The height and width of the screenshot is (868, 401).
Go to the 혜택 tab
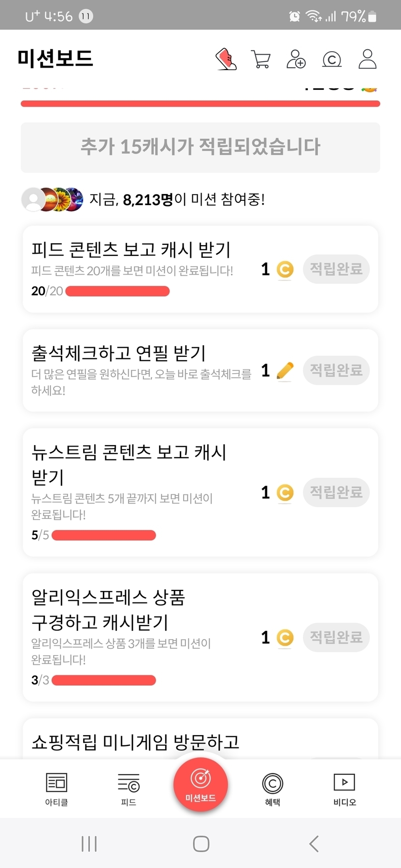tap(272, 789)
